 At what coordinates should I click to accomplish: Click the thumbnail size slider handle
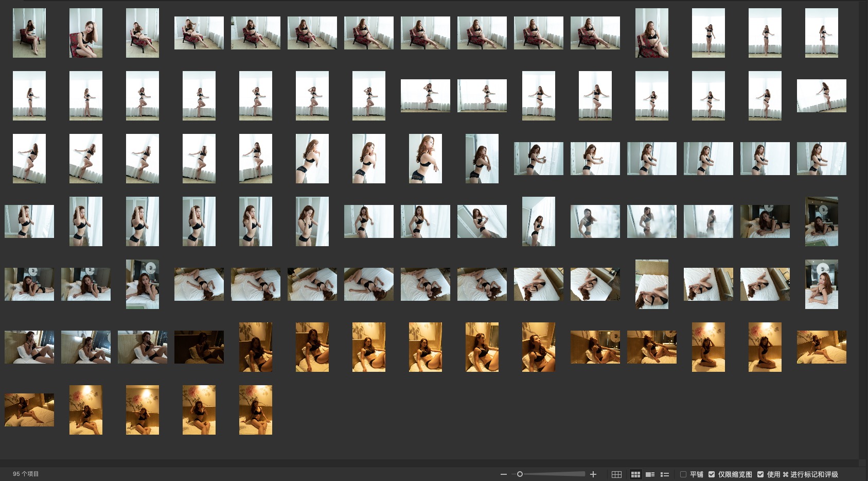(520, 474)
